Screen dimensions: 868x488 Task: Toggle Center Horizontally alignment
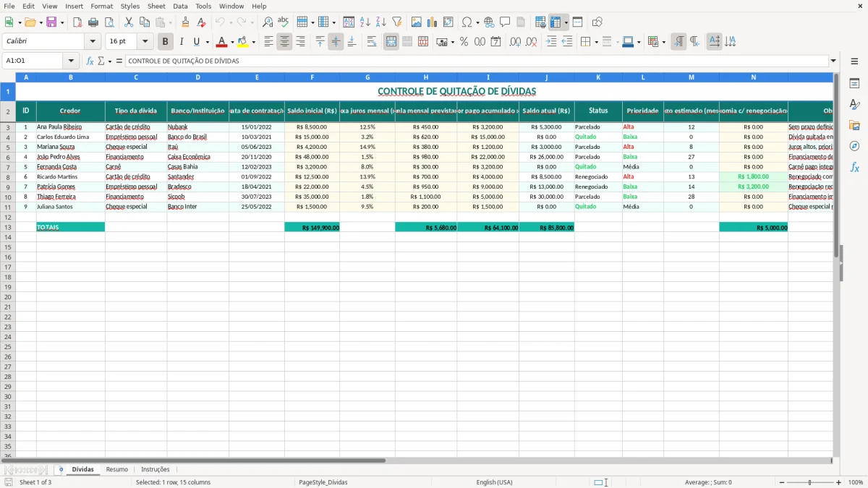[x=284, y=42]
